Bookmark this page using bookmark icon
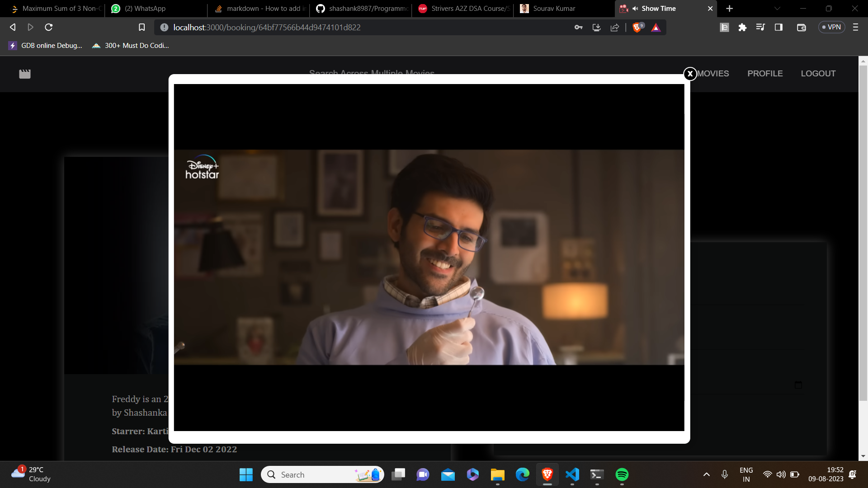The width and height of the screenshot is (868, 488). (142, 28)
